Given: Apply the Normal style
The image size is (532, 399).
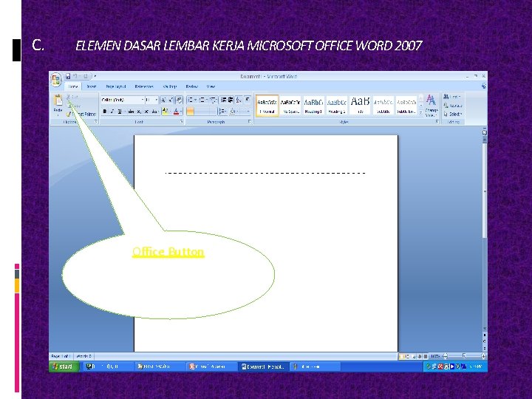Looking at the screenshot, I should 267,106.
